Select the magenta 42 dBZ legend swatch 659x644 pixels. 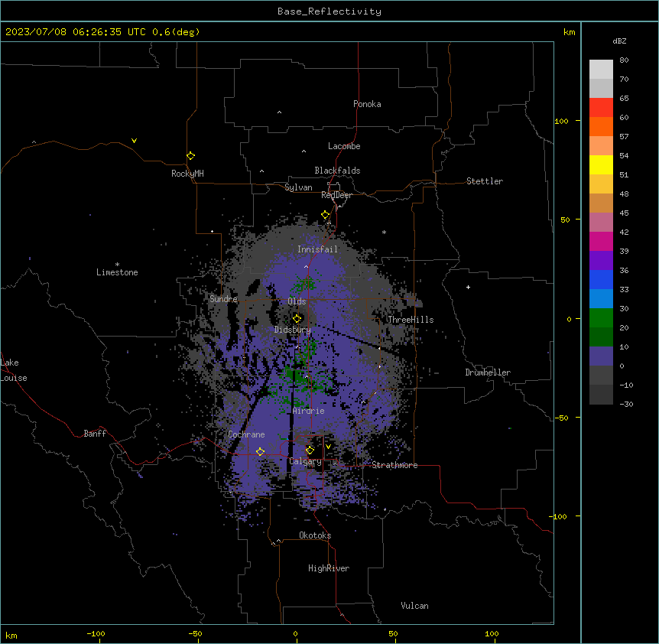(601, 241)
